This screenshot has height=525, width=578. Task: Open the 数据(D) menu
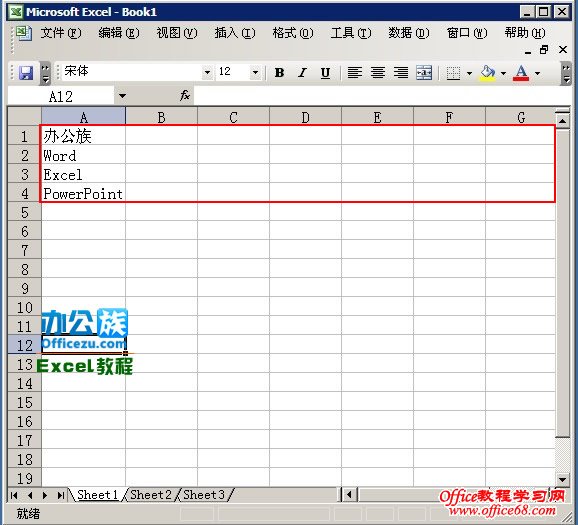click(409, 33)
